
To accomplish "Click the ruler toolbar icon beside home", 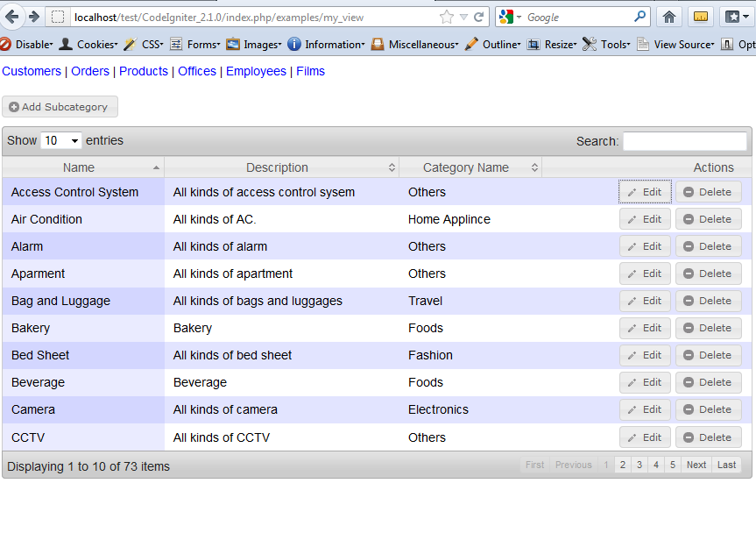I will (701, 18).
